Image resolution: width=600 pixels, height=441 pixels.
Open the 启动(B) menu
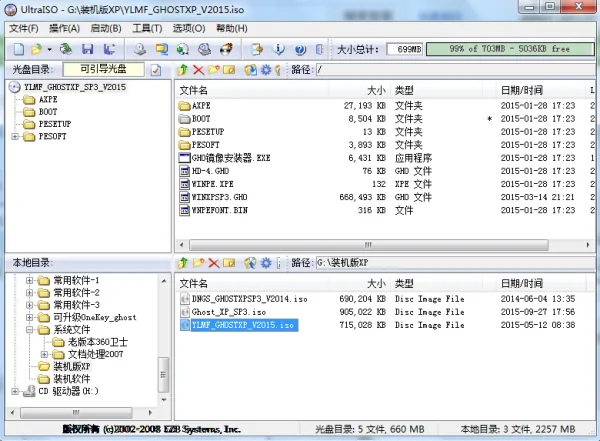[x=106, y=29]
